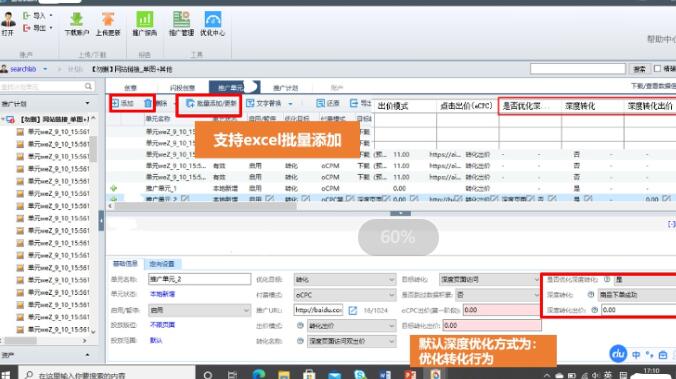Open the 推广计划 panel dropdown
Image resolution: width=676 pixels, height=379 pixels.
88,103
